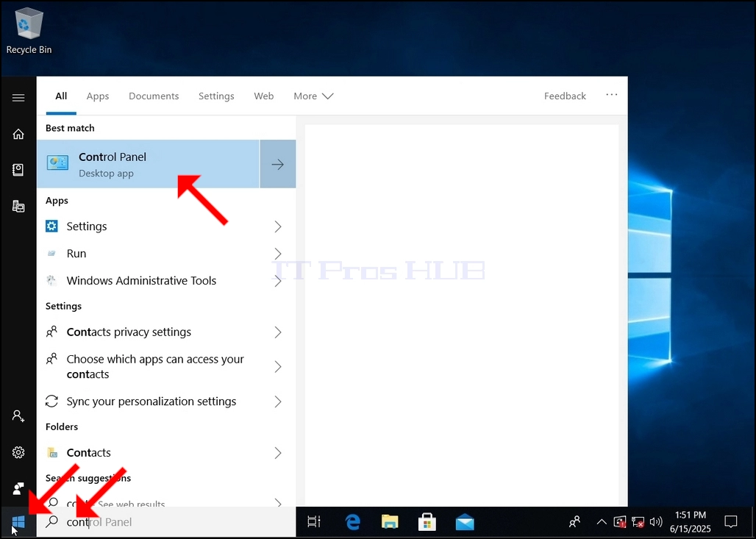Open the Action Center notifications icon
Image resolution: width=756 pixels, height=539 pixels.
tap(731, 521)
